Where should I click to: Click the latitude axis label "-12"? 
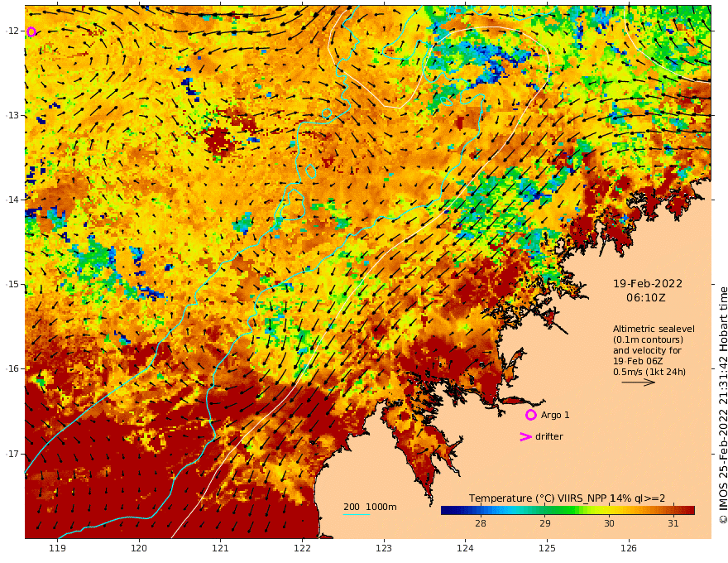[x=12, y=31]
